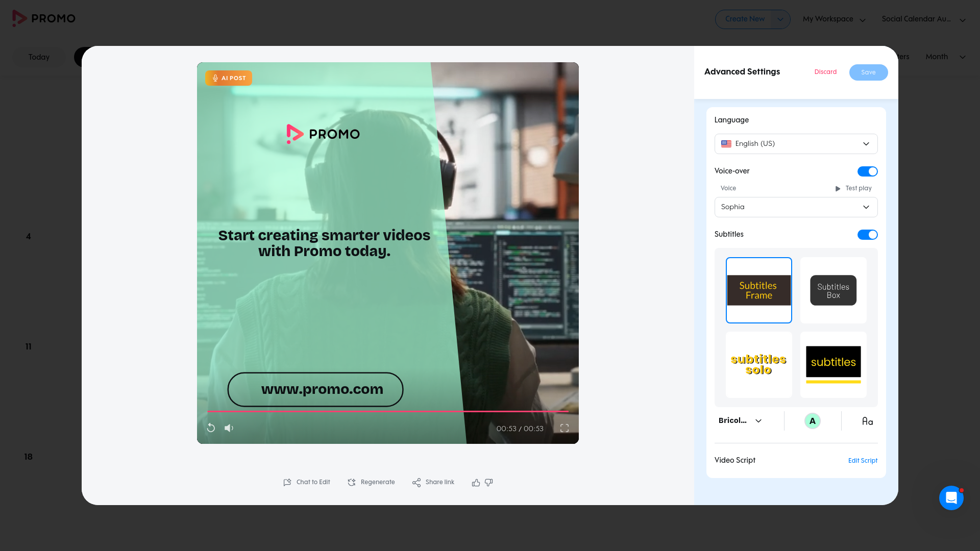Click calendar day 11

click(29, 347)
